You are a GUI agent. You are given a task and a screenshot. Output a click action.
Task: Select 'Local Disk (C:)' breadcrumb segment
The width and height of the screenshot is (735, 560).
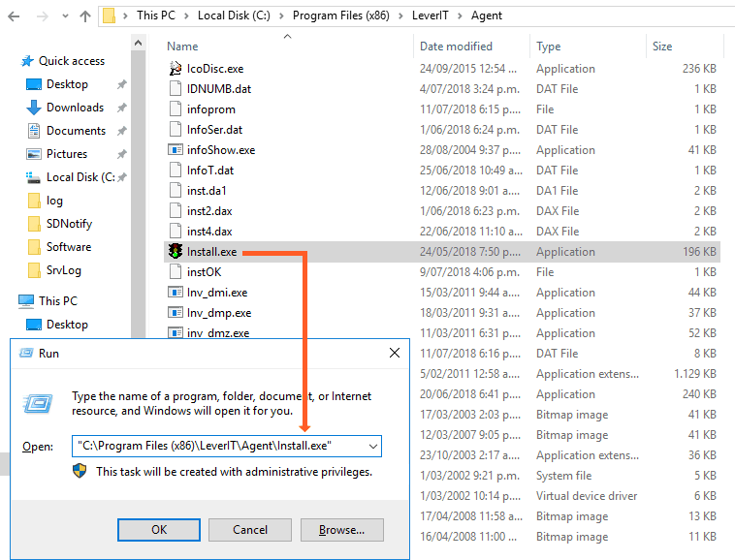[234, 16]
